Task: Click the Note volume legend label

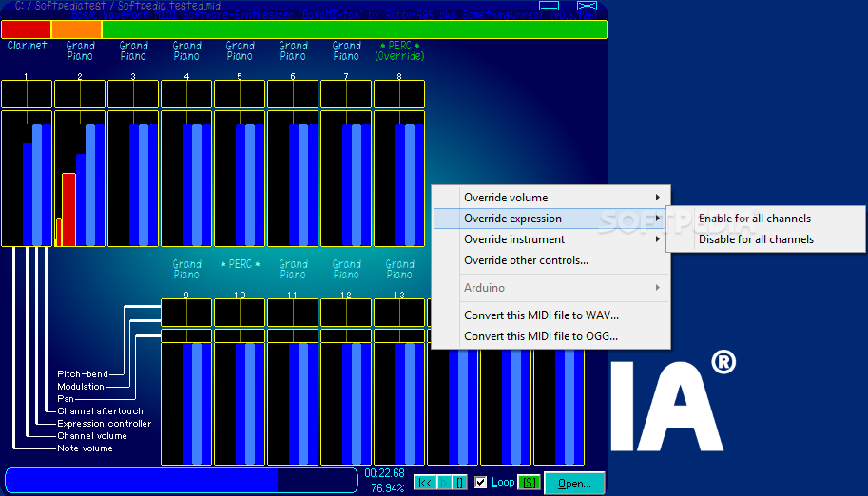Action: point(85,448)
